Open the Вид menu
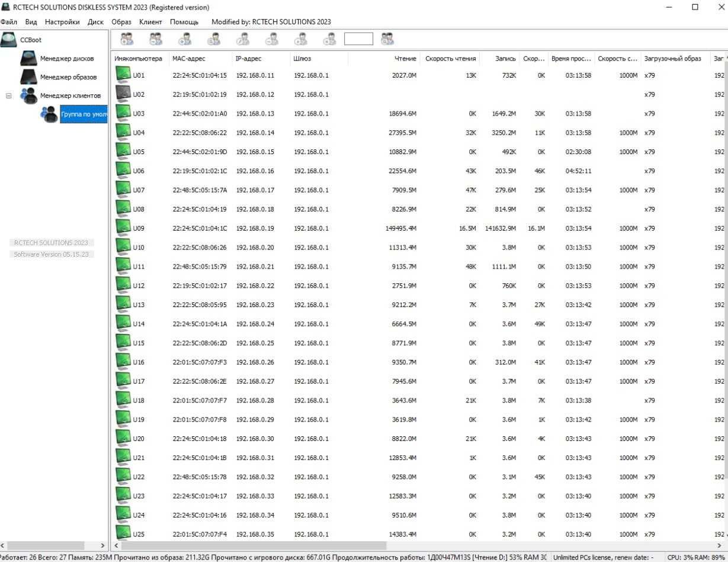Image resolution: width=728 pixels, height=562 pixels. [x=31, y=22]
